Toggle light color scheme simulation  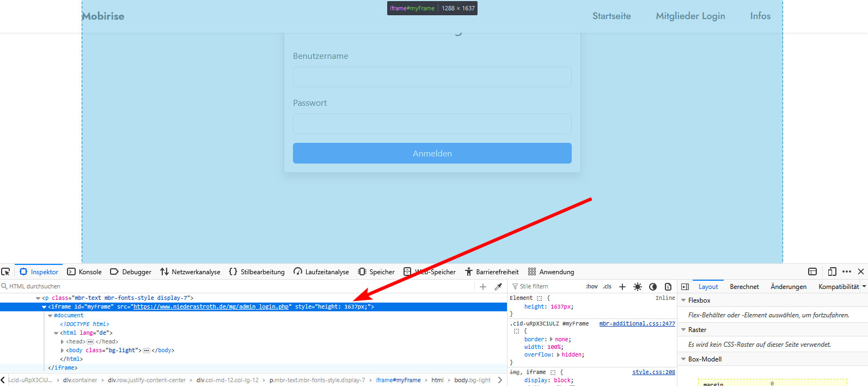(x=638, y=286)
